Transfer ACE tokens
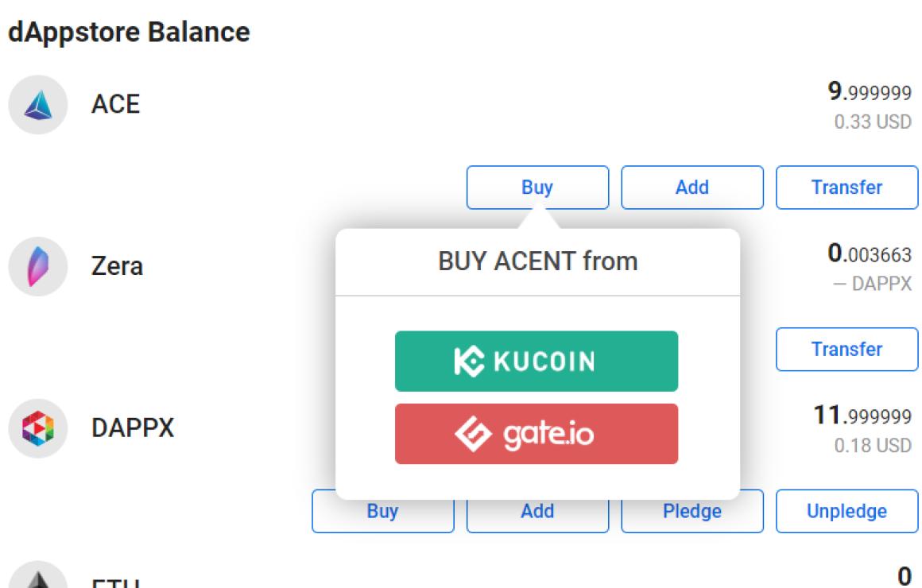This screenshot has width=922, height=588. [x=846, y=188]
